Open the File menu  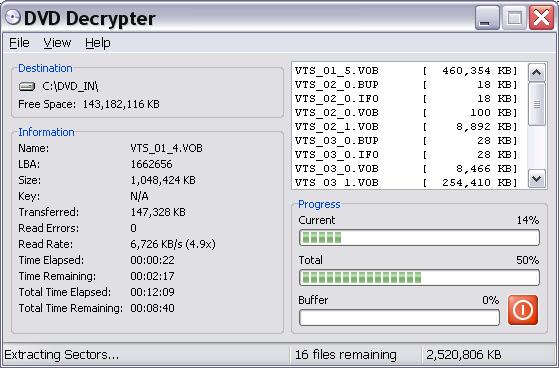(19, 43)
